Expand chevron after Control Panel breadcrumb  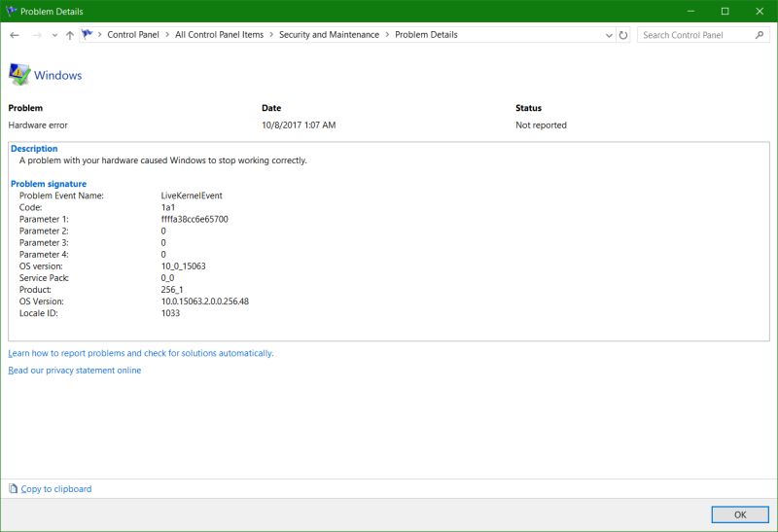(167, 35)
